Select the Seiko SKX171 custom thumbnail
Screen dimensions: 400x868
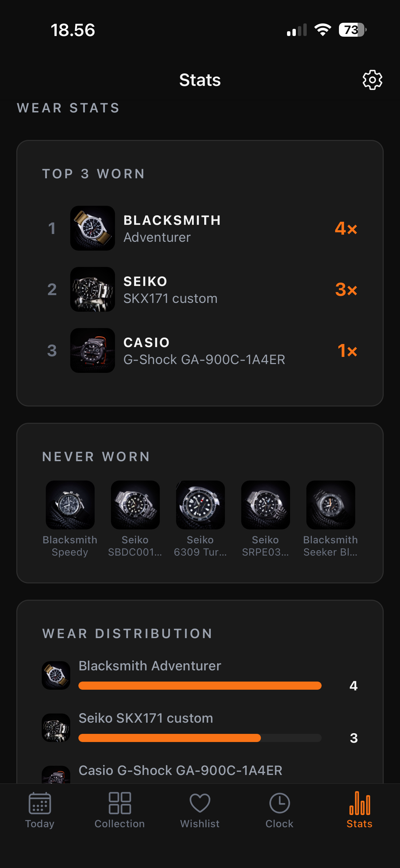click(x=92, y=289)
